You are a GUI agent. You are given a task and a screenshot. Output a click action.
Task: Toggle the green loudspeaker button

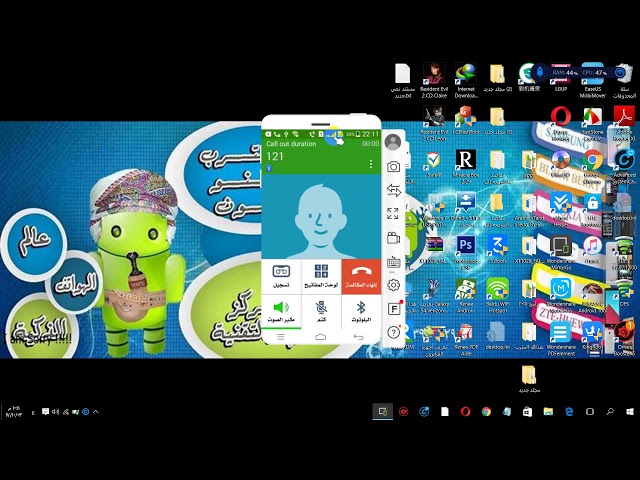click(281, 311)
